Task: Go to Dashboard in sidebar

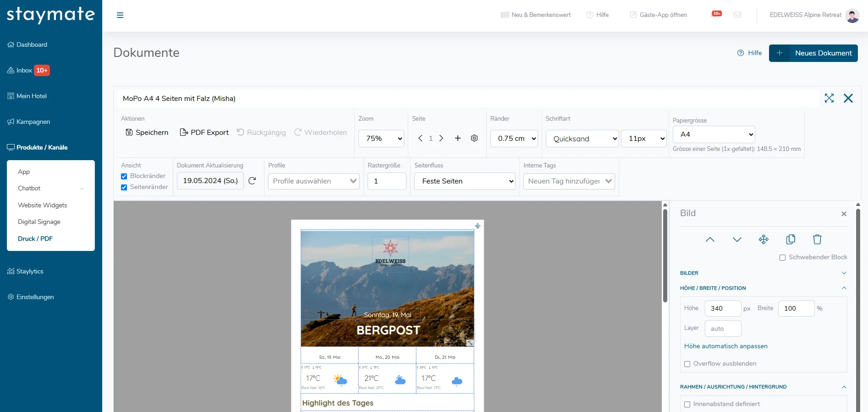Action: point(27,45)
